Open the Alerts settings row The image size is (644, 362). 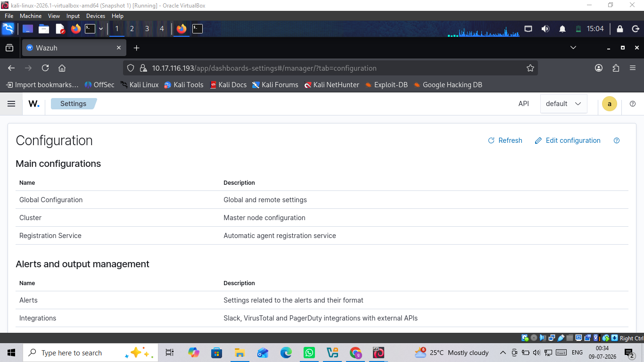point(322,300)
